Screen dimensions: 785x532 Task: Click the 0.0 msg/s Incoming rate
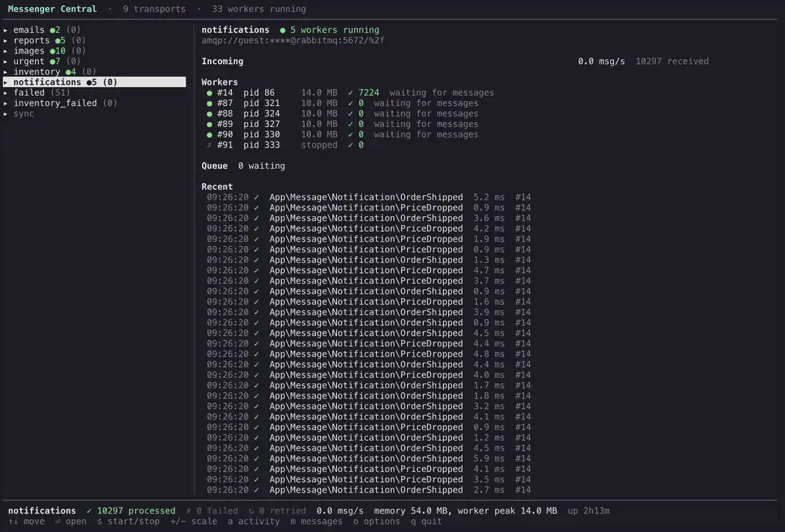[602, 61]
